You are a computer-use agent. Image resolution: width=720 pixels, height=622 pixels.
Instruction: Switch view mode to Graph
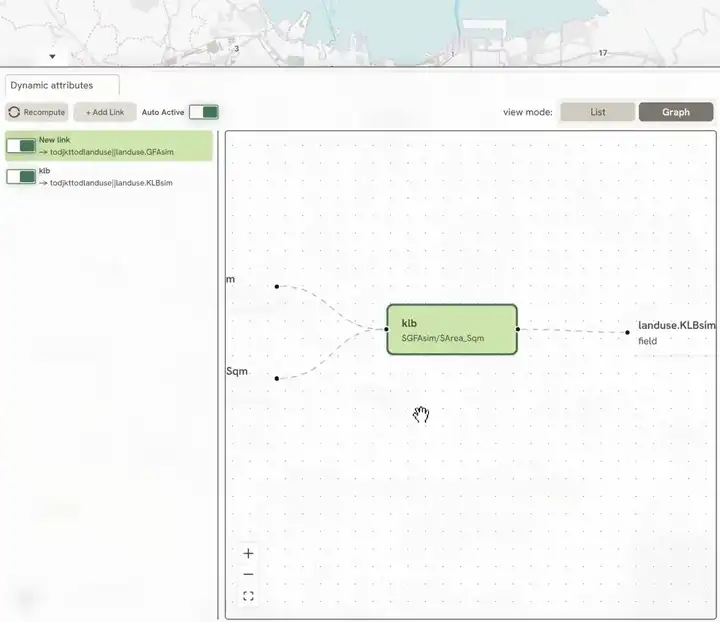676,112
